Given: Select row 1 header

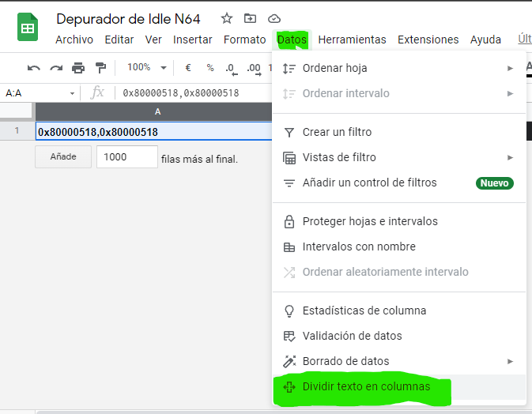Looking at the screenshot, I should tap(17, 131).
